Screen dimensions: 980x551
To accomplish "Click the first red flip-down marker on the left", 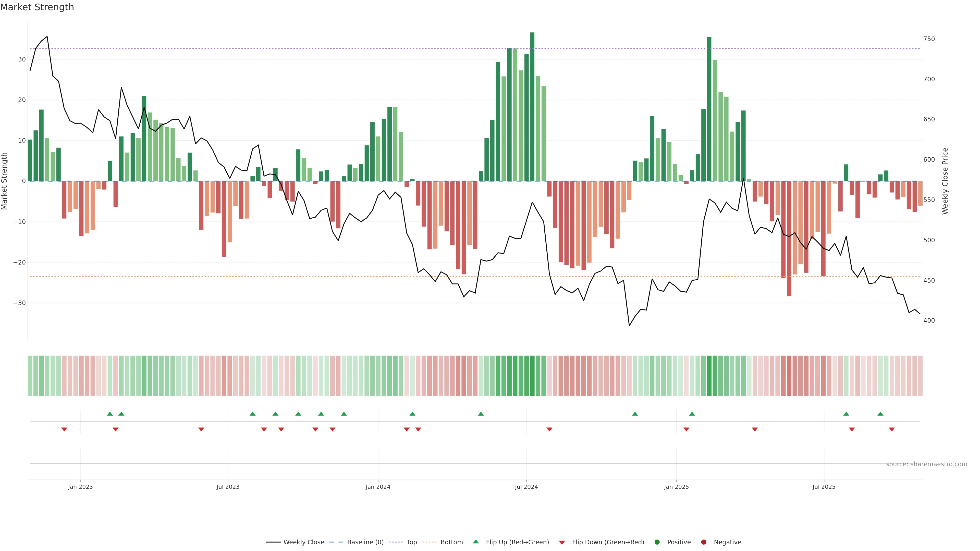I will [x=64, y=429].
